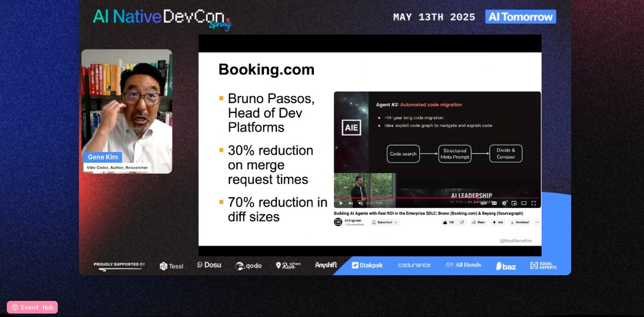Mute the video volume speaker icon
The height and width of the screenshot is (317, 644).
(x=360, y=203)
